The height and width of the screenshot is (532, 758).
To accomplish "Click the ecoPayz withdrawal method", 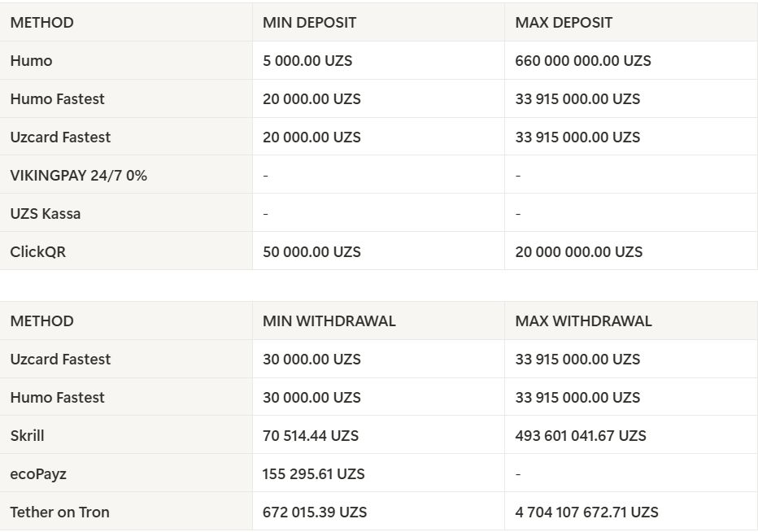I will [38, 474].
